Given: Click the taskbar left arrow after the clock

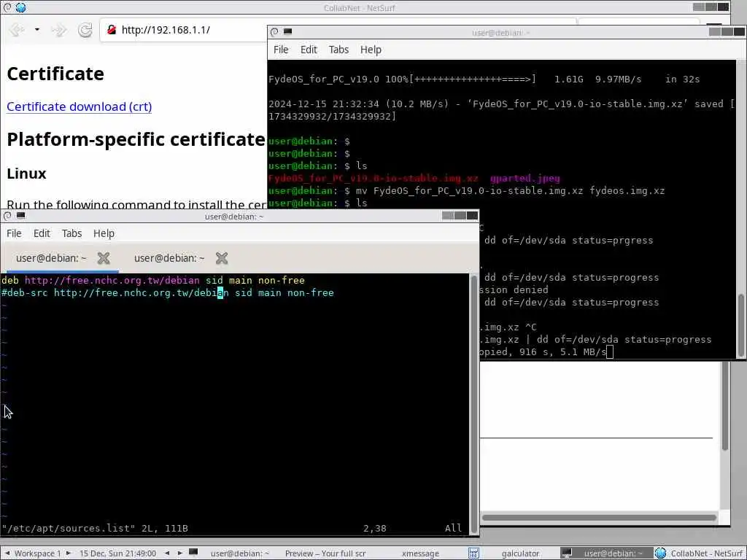Looking at the screenshot, I should click(x=167, y=553).
